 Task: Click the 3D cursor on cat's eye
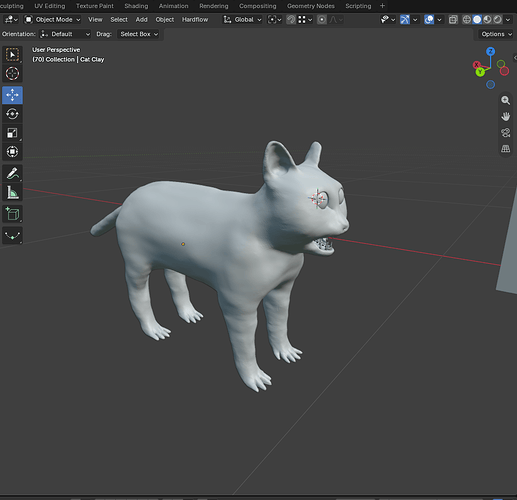(317, 198)
